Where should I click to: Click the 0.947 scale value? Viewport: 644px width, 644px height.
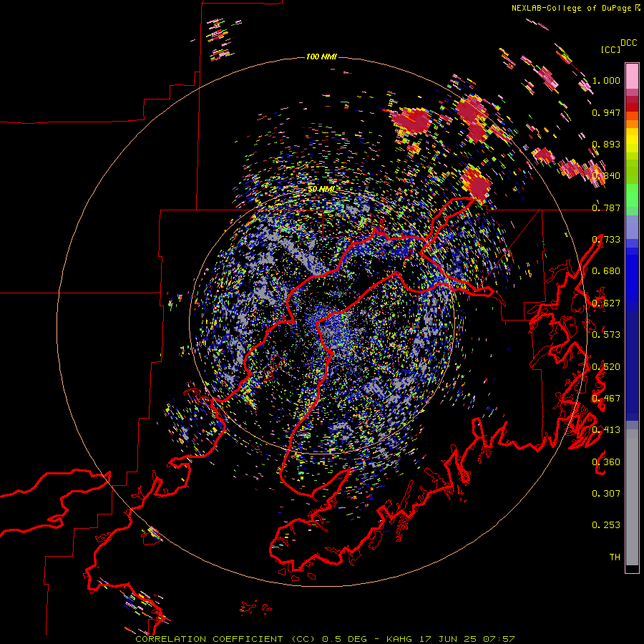[606, 112]
